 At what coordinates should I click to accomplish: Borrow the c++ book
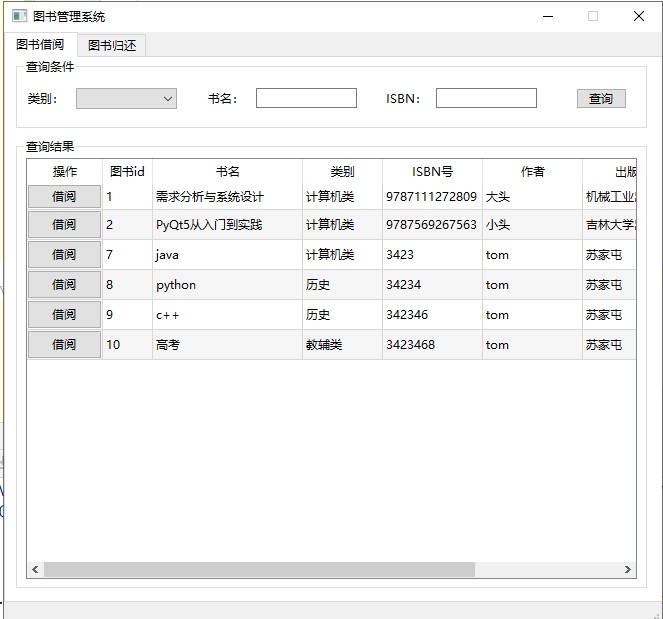tap(64, 315)
